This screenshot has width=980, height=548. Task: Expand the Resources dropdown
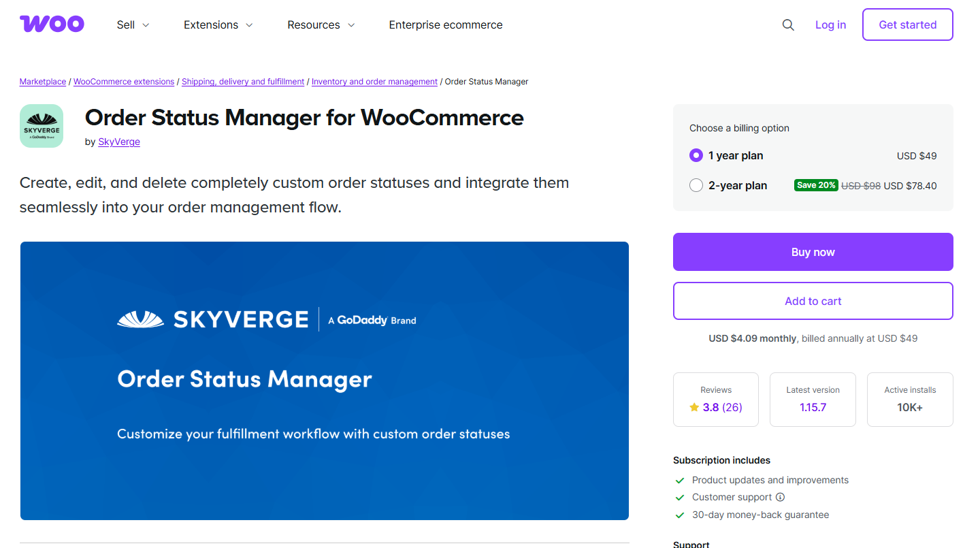point(321,25)
